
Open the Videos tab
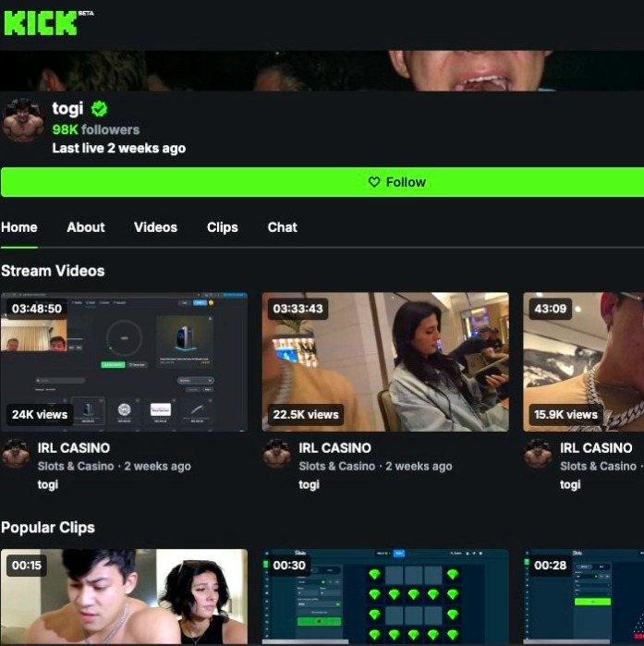click(x=155, y=227)
